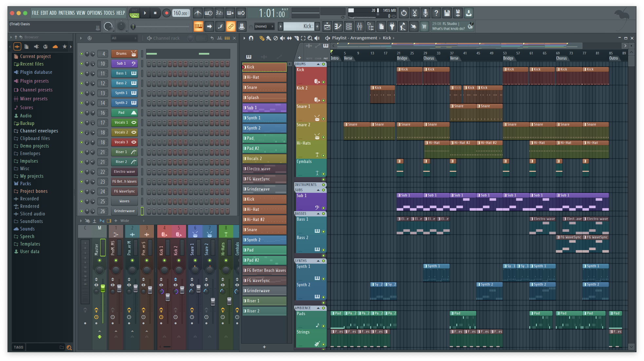This screenshot has width=644, height=361.
Task: Open the PATTERNS menu
Action: pyautogui.click(x=66, y=13)
